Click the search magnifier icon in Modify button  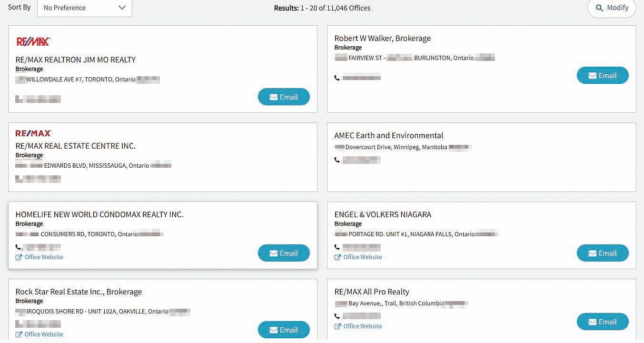pos(600,8)
